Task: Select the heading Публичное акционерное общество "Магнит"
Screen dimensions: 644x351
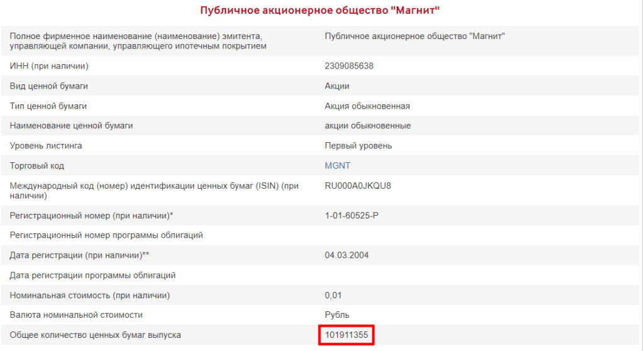Action: [x=320, y=10]
